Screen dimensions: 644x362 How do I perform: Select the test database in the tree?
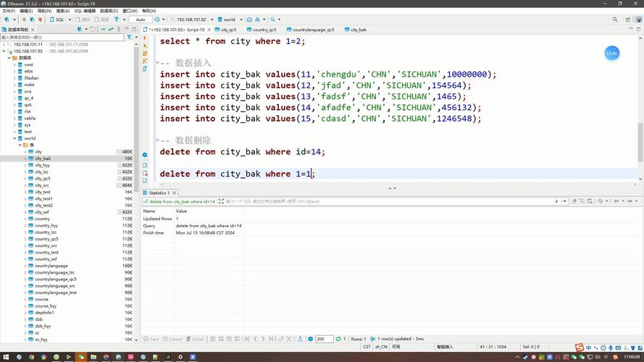(28, 132)
